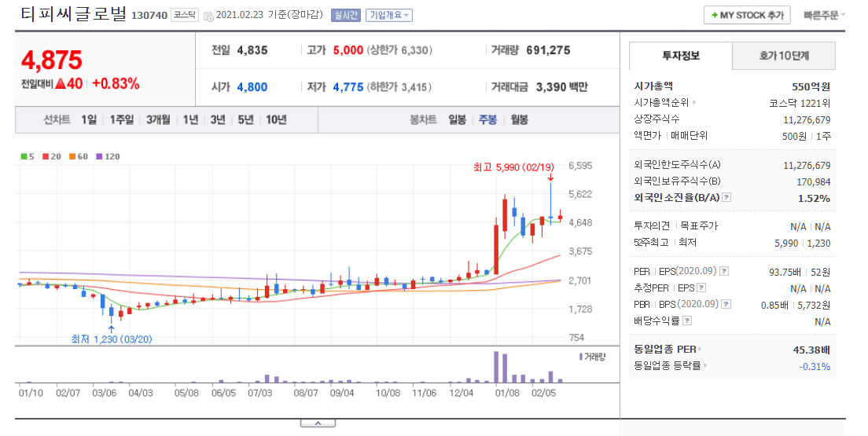Select the 3개월 line chart period
The height and width of the screenshot is (436, 868).
click(158, 119)
